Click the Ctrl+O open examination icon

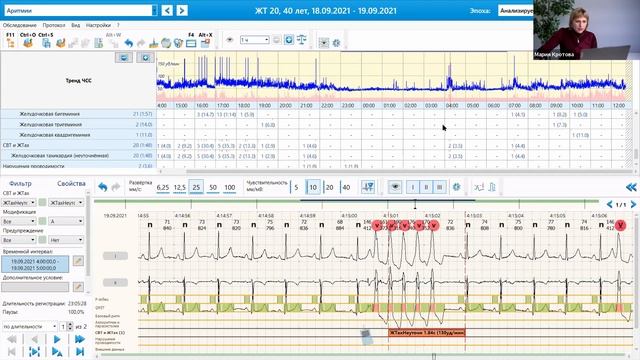point(28,42)
